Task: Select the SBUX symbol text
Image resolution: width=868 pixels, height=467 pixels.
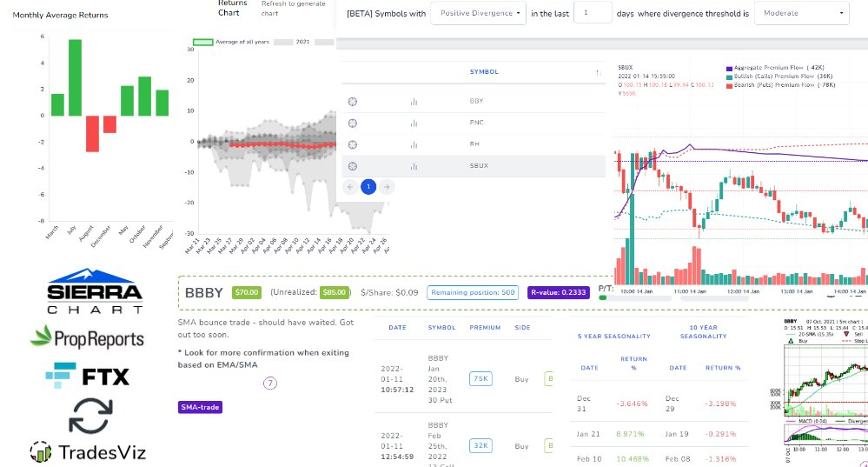Action: pyautogui.click(x=479, y=165)
